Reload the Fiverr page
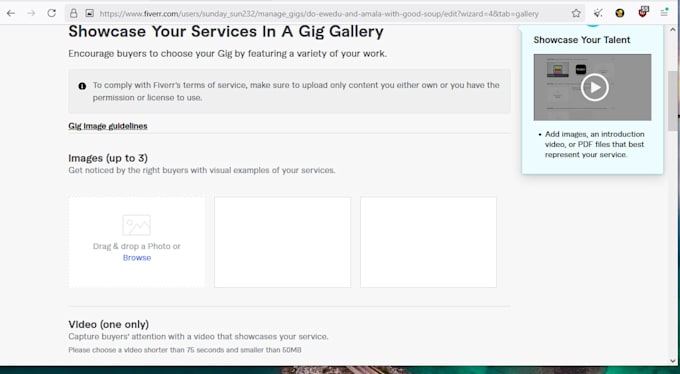Viewport: 680px width, 374px height. pyautogui.click(x=52, y=13)
